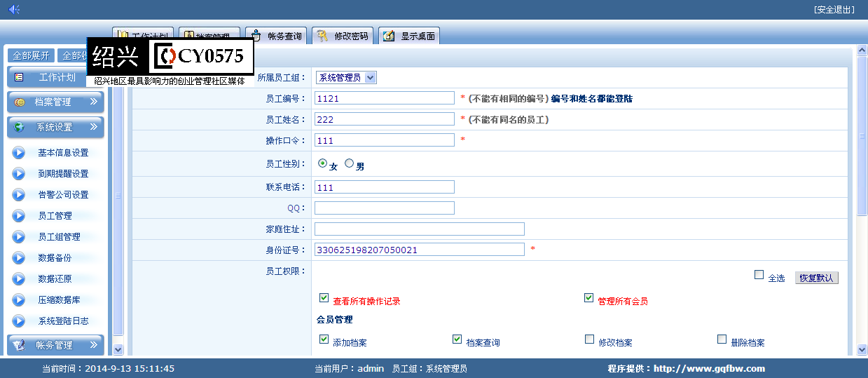Image resolution: width=868 pixels, height=378 pixels.
Task: Click the 当前时间 text in status bar
Action: coord(108,368)
